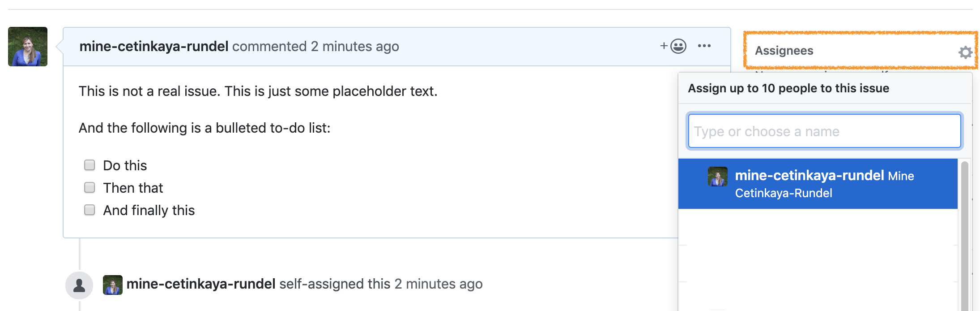Open the Assignees gear settings icon
This screenshot has height=311, width=980.
pyautogui.click(x=965, y=52)
